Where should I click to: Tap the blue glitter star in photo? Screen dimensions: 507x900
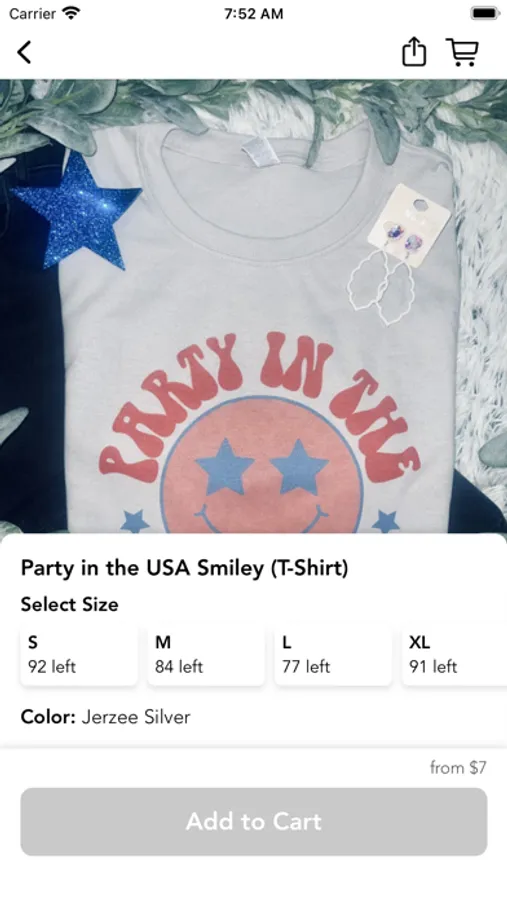[78, 211]
